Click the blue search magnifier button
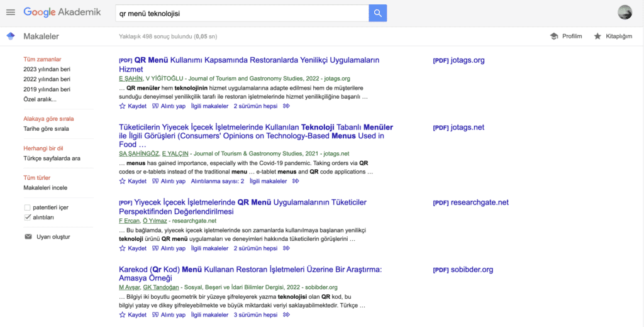644x327 pixels. 378,13
